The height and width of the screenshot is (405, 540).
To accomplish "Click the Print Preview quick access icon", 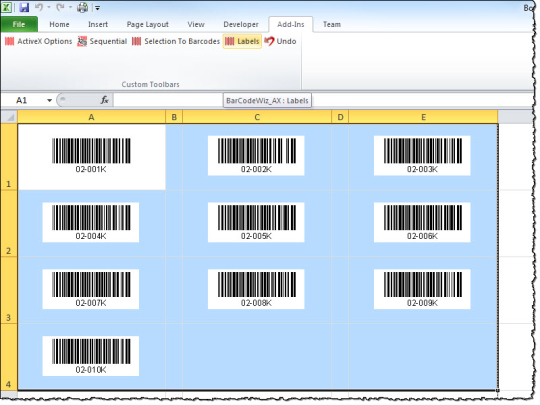I will [x=82, y=7].
